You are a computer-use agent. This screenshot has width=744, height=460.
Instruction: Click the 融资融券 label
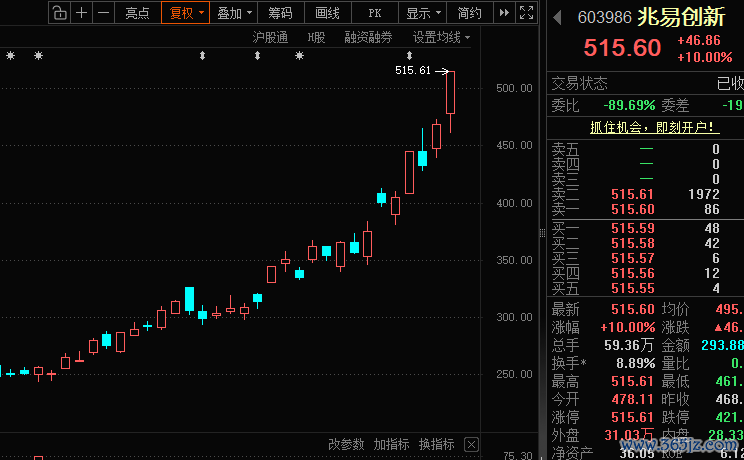point(368,37)
